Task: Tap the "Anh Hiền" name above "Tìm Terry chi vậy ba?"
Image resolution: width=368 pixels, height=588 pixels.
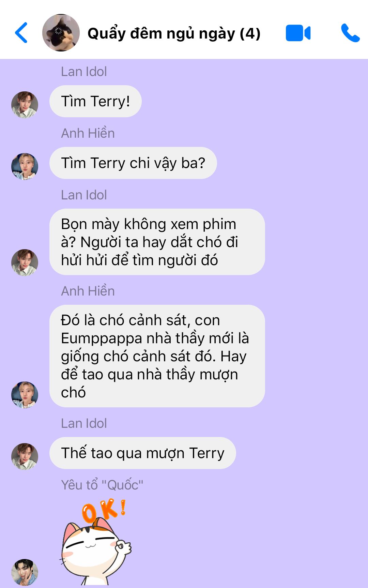Action: [88, 133]
